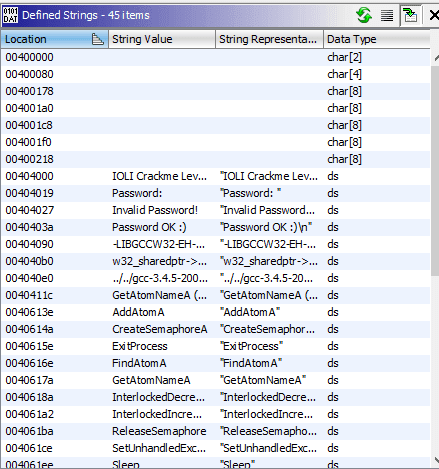Select the FindAtomA string value
Viewport: 439px width, 469px height.
(139, 363)
